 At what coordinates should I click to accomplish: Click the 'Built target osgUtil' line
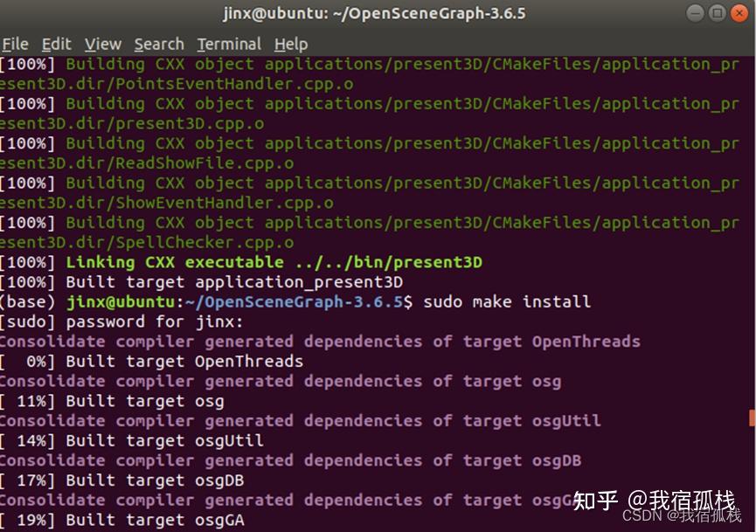[164, 441]
